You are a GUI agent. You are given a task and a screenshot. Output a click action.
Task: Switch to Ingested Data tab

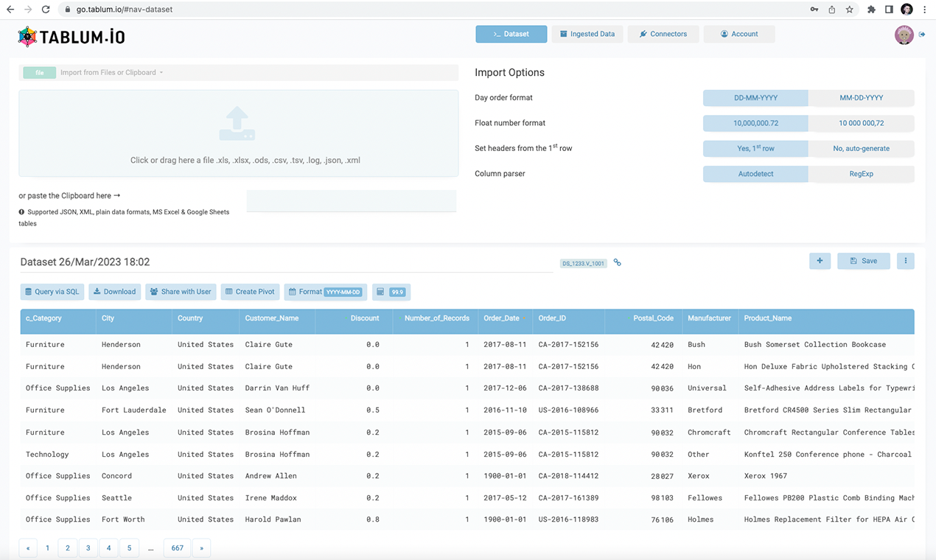[x=587, y=34]
